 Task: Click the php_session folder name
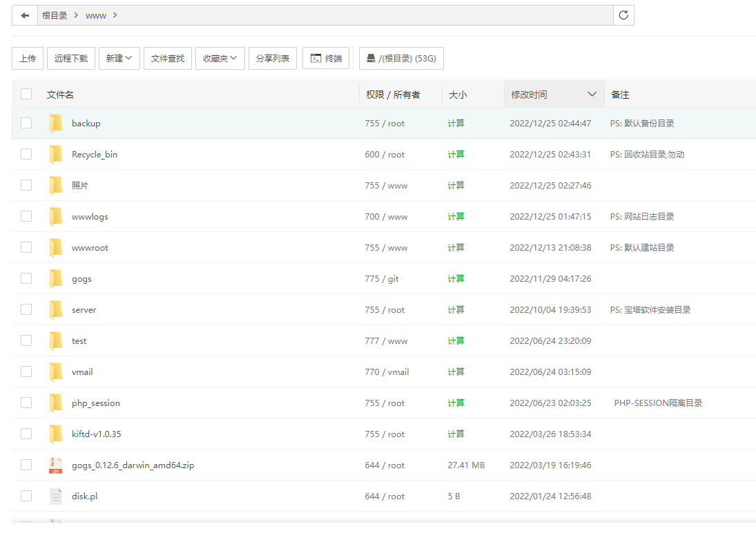click(x=96, y=403)
